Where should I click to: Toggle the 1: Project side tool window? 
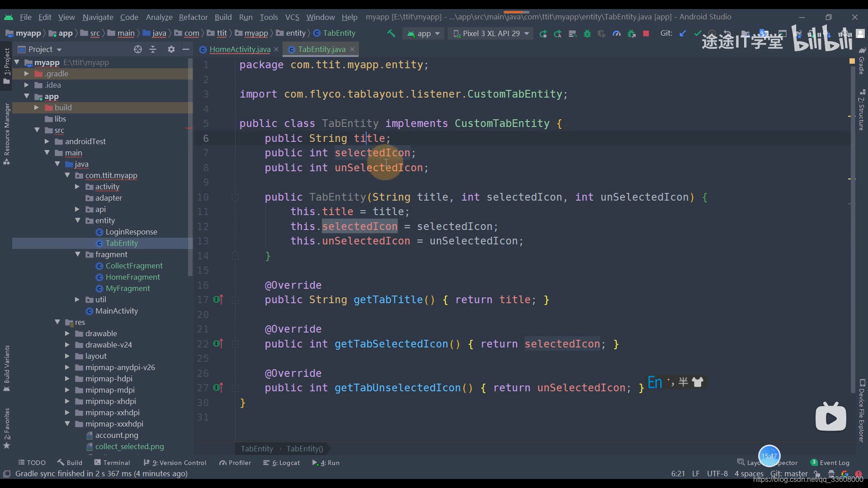click(6, 66)
